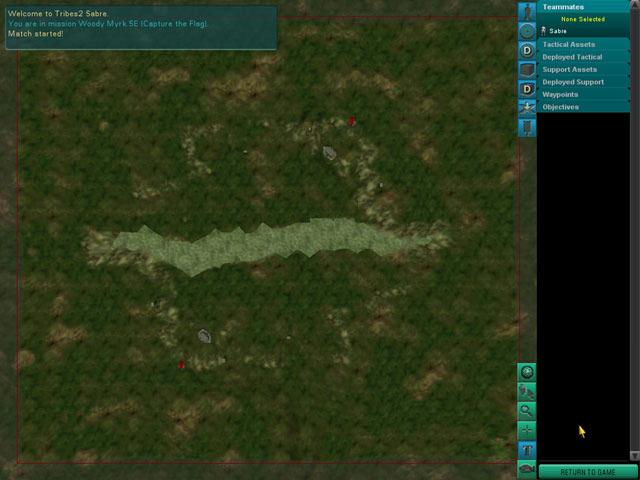The image size is (640, 480).
Task: Toggle the Waypoints crossed star icon
Action: (527, 108)
